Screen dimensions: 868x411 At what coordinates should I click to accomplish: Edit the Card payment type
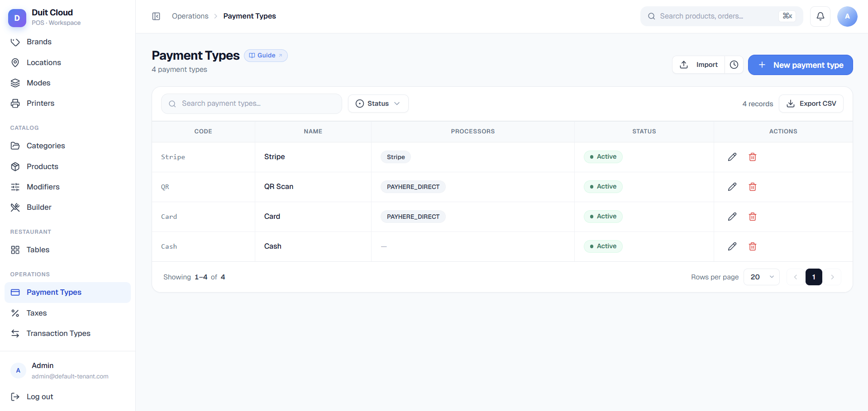coord(732,217)
